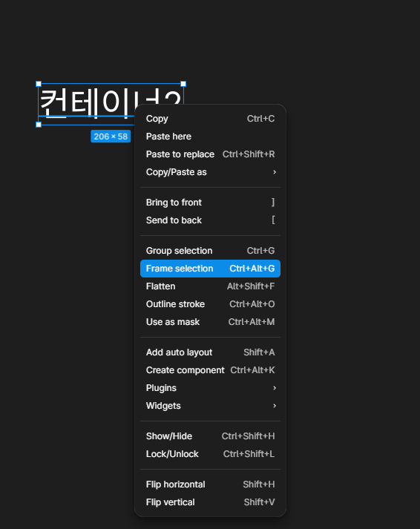
Task: Click the top-left selection handle
Action: click(39, 84)
